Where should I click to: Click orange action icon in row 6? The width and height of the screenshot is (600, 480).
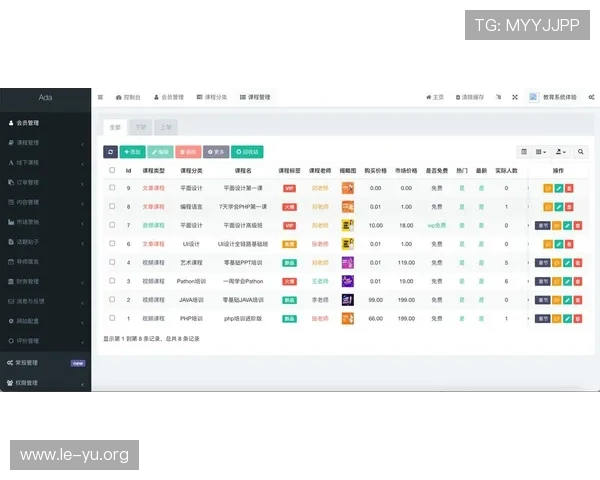[x=548, y=244]
